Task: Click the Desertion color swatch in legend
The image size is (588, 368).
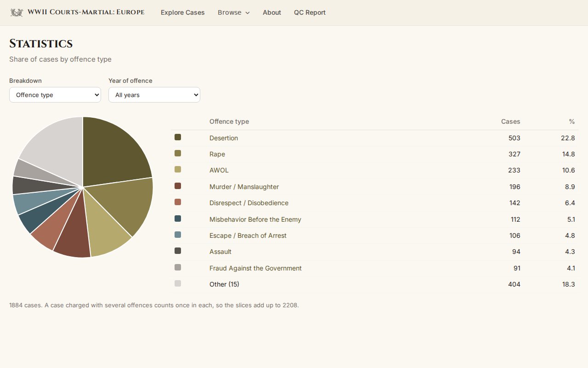Action: click(x=178, y=137)
